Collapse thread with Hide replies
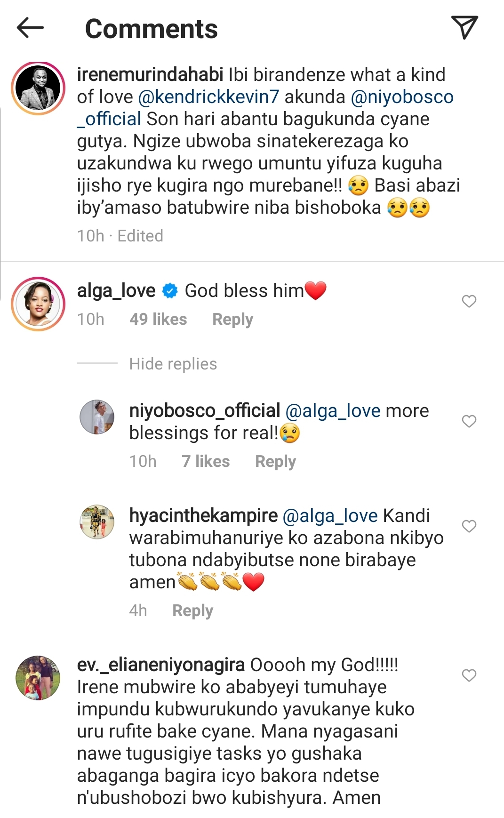The image size is (504, 818). point(173,364)
